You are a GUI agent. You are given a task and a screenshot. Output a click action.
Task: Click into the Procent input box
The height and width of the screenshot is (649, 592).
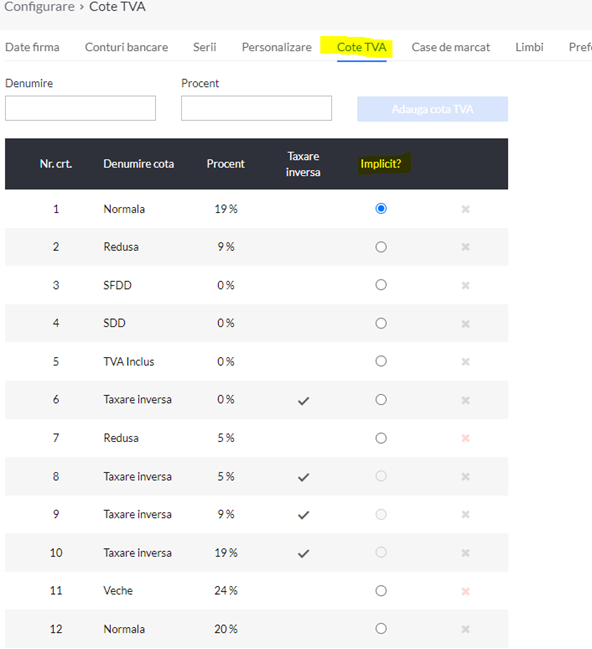[256, 108]
